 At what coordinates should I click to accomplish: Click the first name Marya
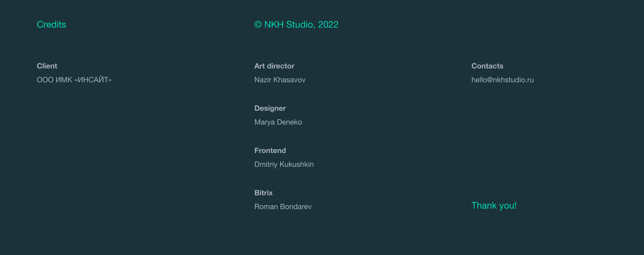(x=264, y=122)
